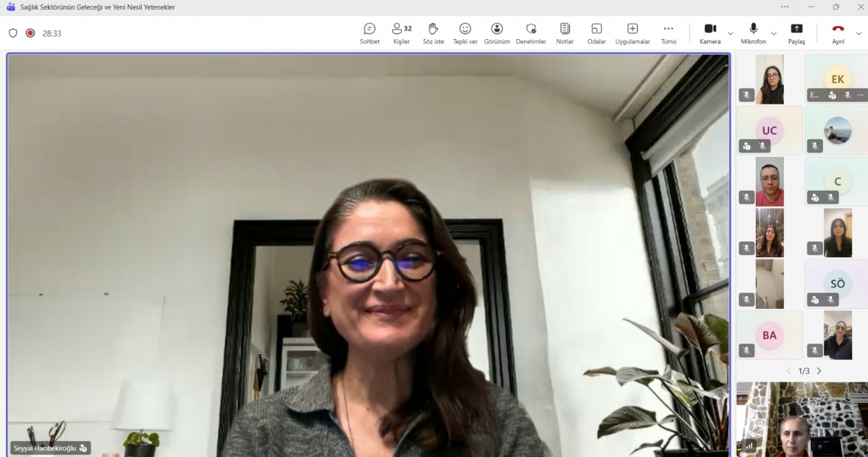Expand the Mikrofon device options arrow
868x457 pixels.
[773, 33]
